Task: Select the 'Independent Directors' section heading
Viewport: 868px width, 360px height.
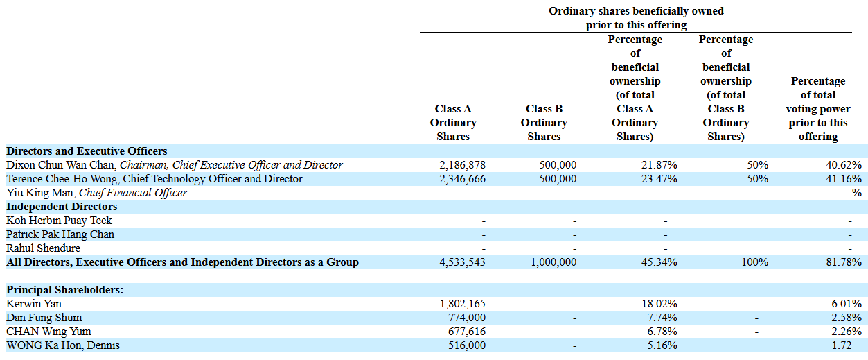Action: coord(62,207)
